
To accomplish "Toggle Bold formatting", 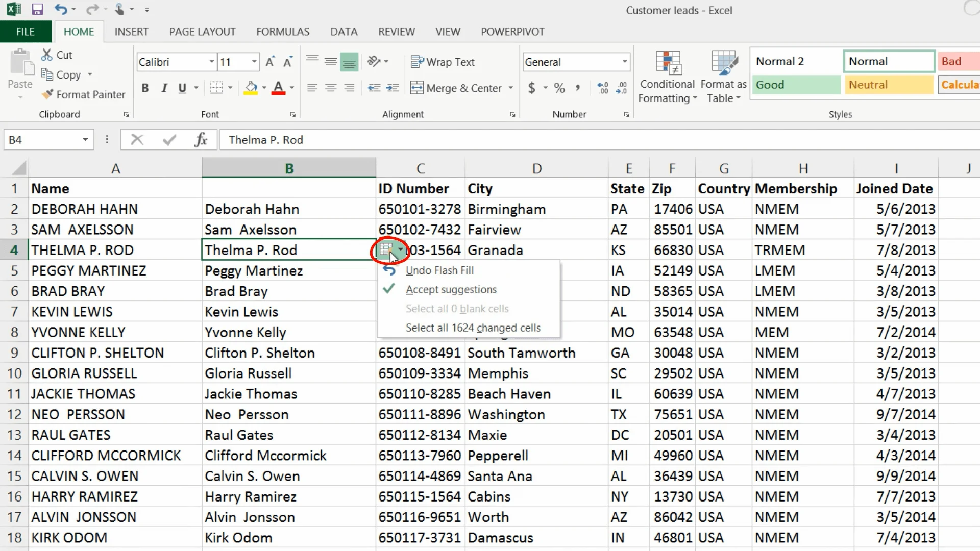I will [145, 88].
